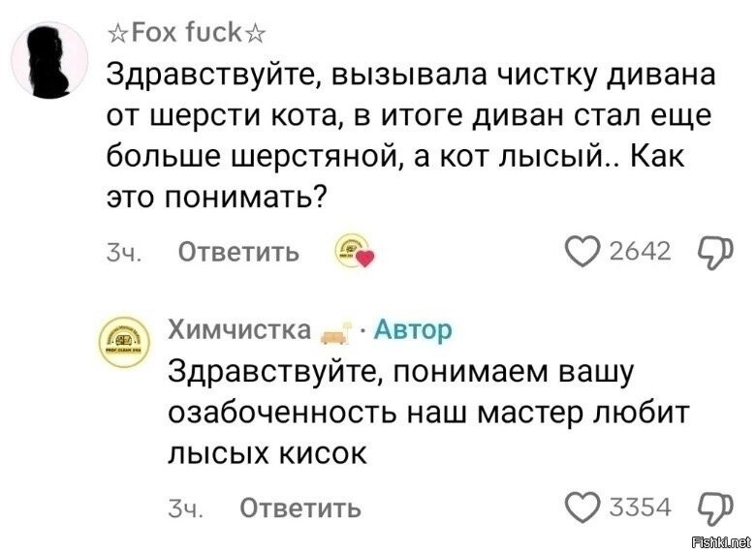756x554 pixels.
Task: Dislike the Fox fuck comment
Action: (x=711, y=253)
